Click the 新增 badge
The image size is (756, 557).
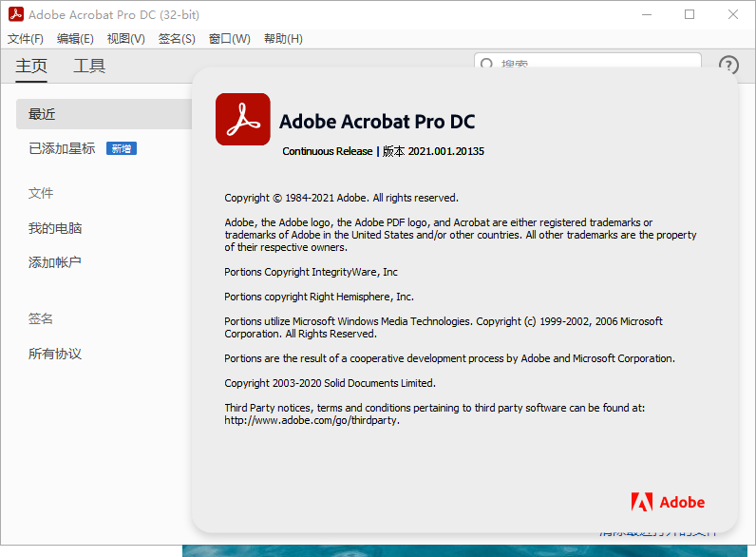coord(122,148)
